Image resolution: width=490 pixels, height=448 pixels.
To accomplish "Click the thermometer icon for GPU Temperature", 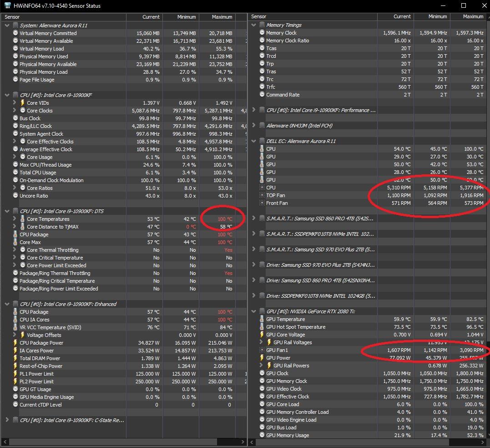I will coord(262,319).
